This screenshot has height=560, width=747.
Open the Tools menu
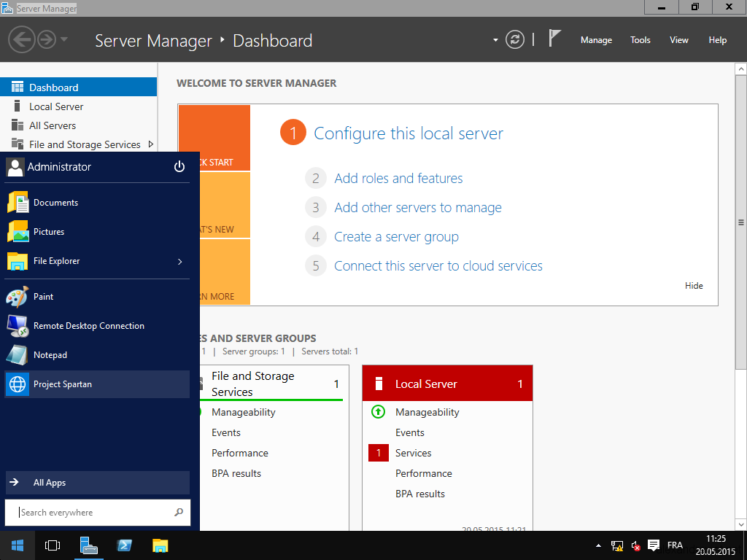click(x=640, y=40)
